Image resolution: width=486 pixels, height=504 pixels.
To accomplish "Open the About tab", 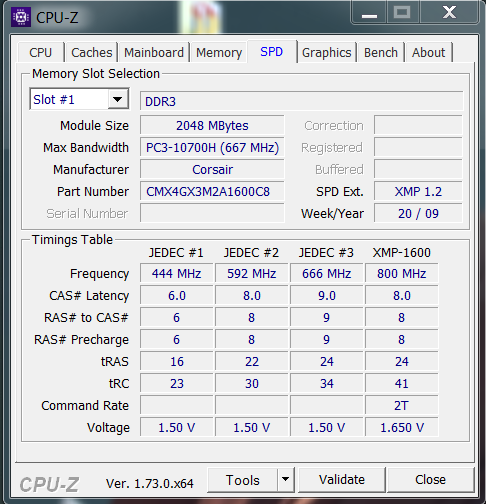I will coord(428,52).
